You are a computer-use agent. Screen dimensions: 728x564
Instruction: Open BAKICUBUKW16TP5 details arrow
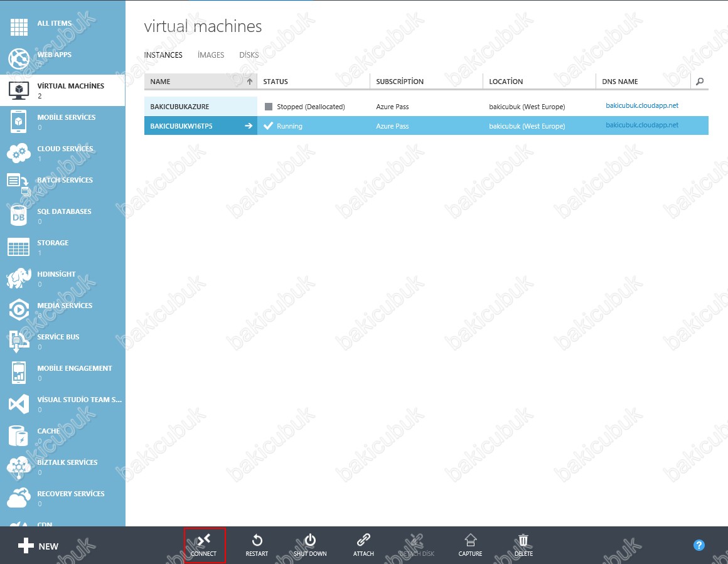(249, 126)
